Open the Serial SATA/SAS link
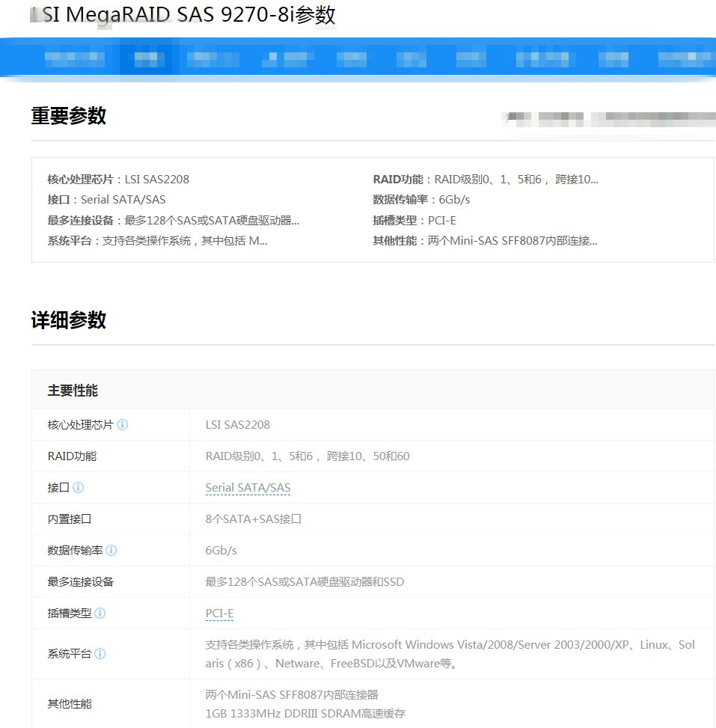Screen dimensions: 716x728 pyautogui.click(x=248, y=488)
